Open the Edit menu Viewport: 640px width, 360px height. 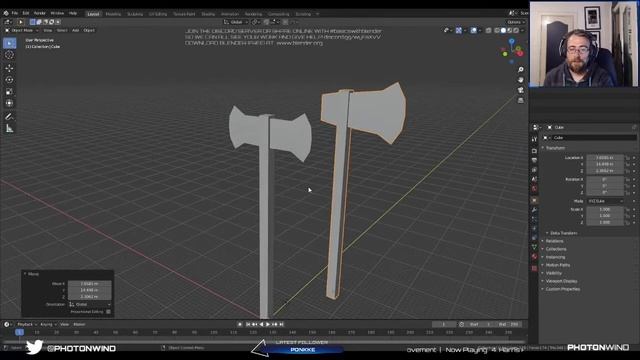tap(26, 13)
